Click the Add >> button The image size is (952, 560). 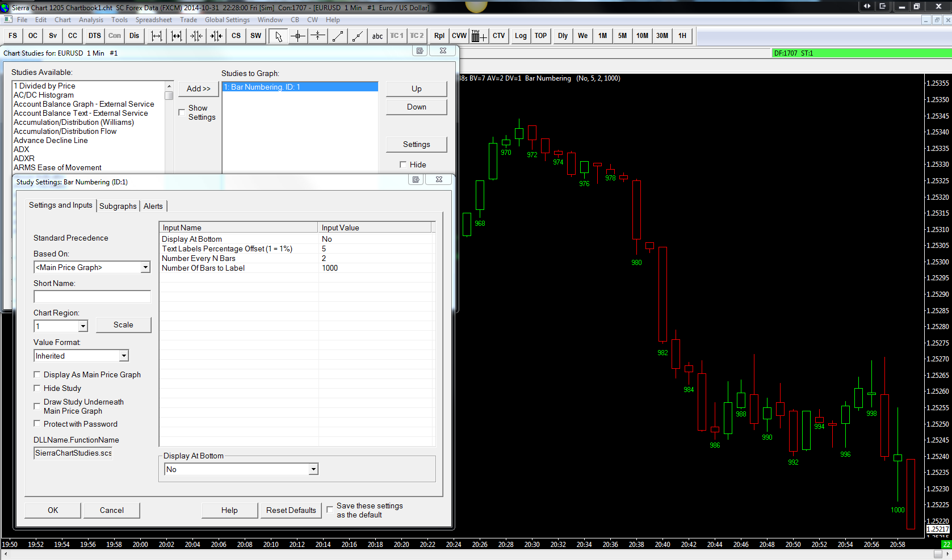click(x=199, y=89)
